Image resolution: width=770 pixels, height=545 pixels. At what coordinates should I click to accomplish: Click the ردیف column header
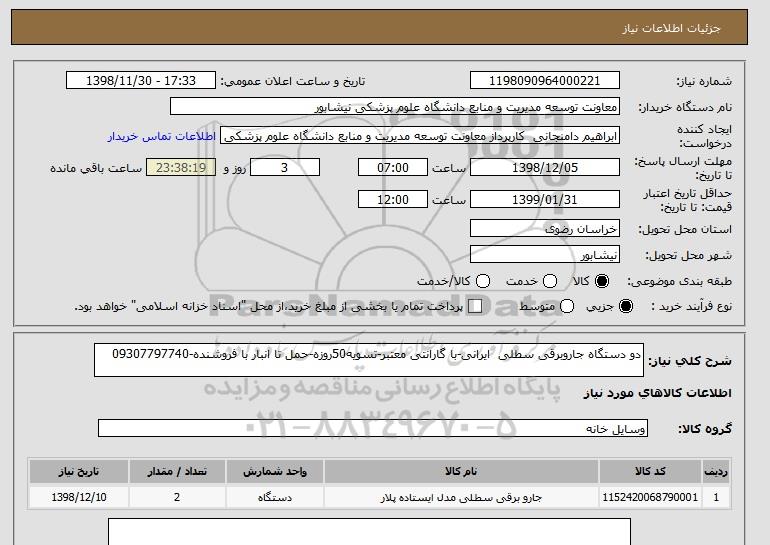[x=716, y=471]
